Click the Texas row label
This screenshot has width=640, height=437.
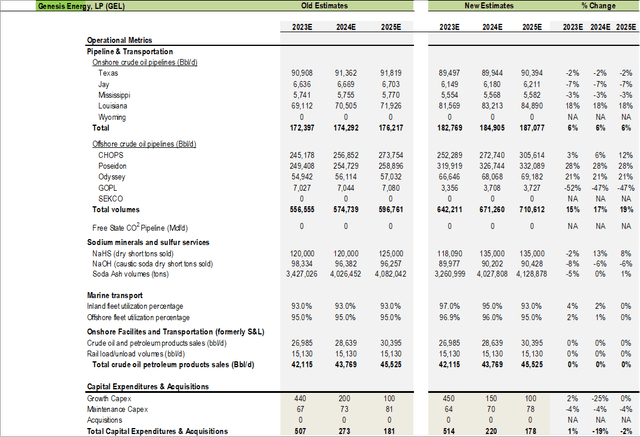pos(108,73)
